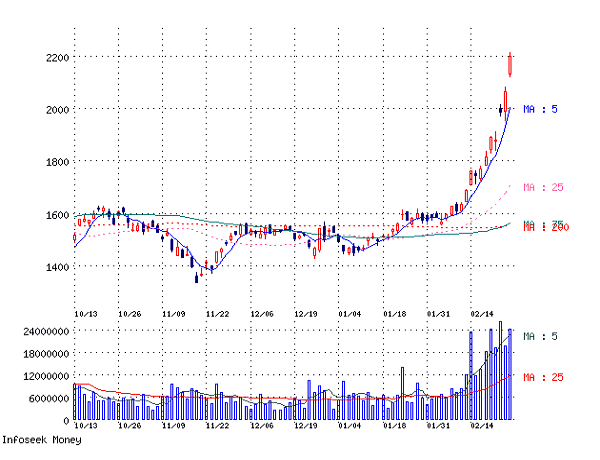
Task: Click the 1400 price axis label
Action: click(x=57, y=267)
